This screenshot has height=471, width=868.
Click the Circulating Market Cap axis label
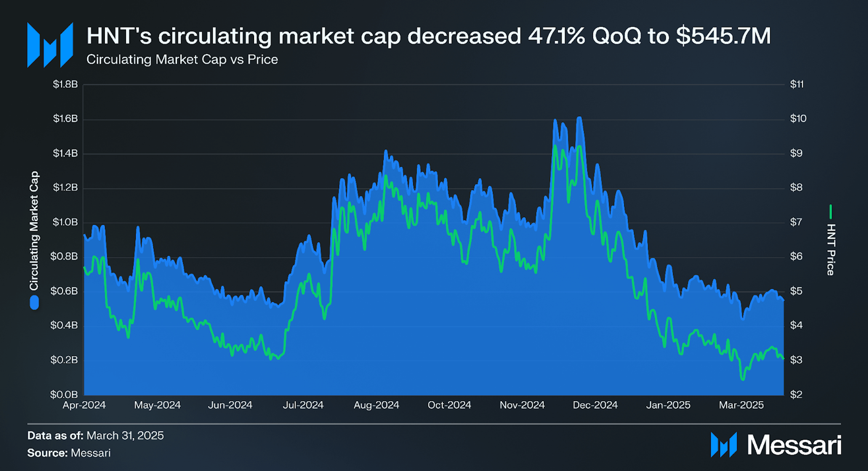pyautogui.click(x=34, y=231)
